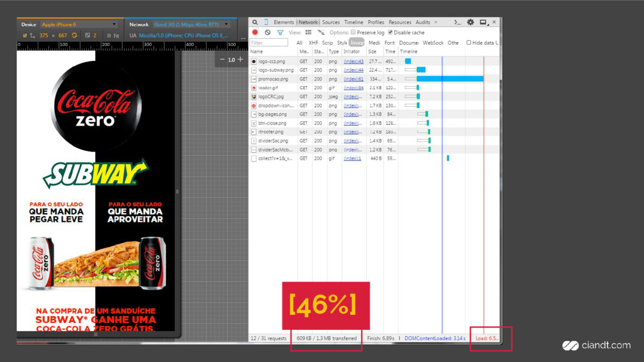
Task: Toggle the emulate screen resolution checkbox
Action: [25, 36]
